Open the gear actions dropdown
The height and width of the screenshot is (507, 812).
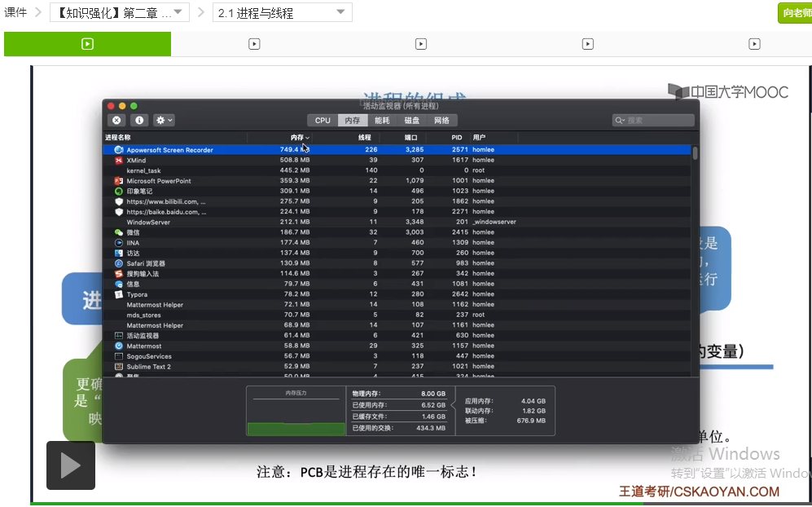point(165,121)
